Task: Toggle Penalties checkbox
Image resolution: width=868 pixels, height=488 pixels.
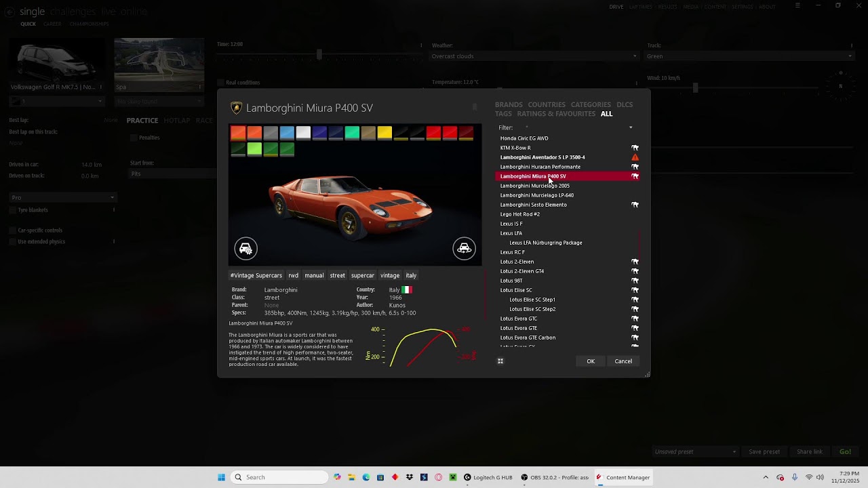Action: (134, 138)
